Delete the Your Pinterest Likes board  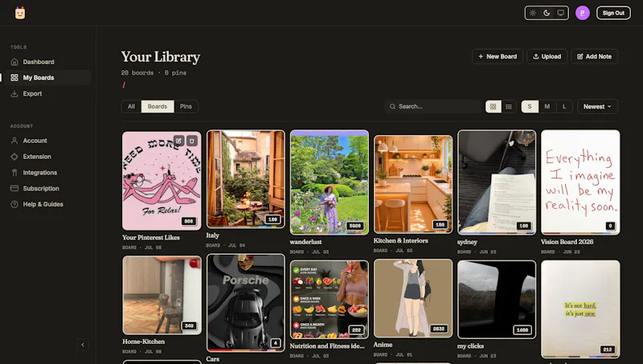(192, 141)
